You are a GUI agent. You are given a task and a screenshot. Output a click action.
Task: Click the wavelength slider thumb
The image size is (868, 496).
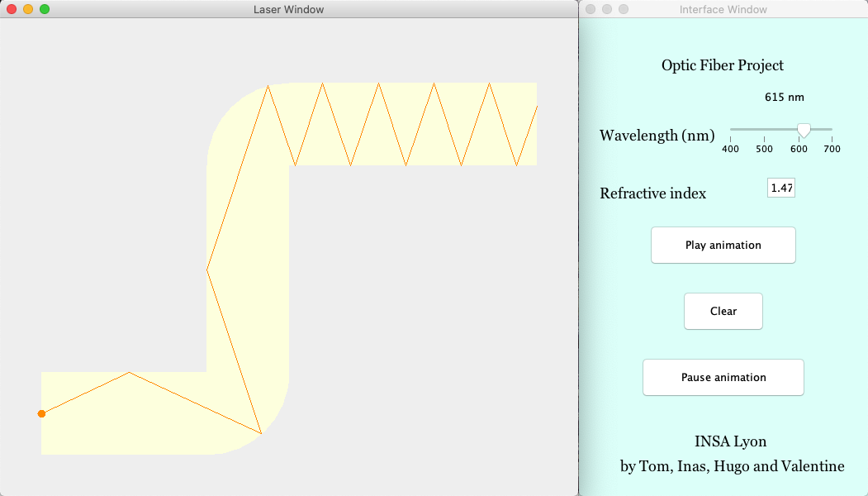804,131
